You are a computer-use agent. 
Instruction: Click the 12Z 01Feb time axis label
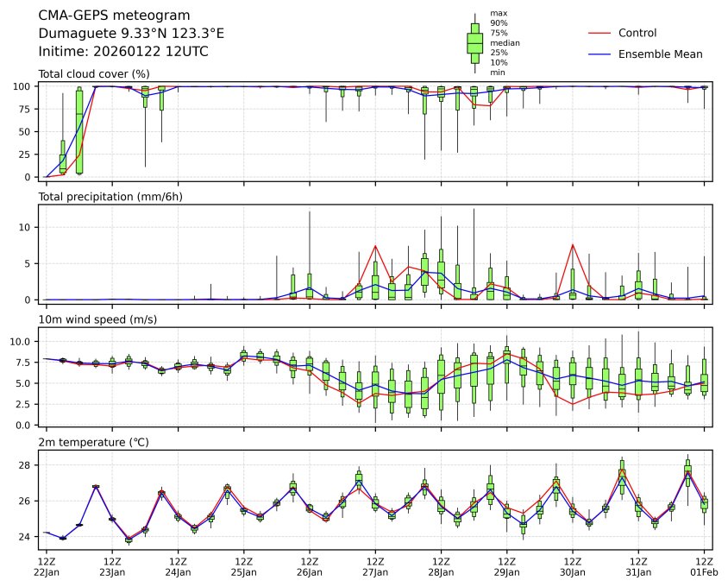(x=705, y=566)
